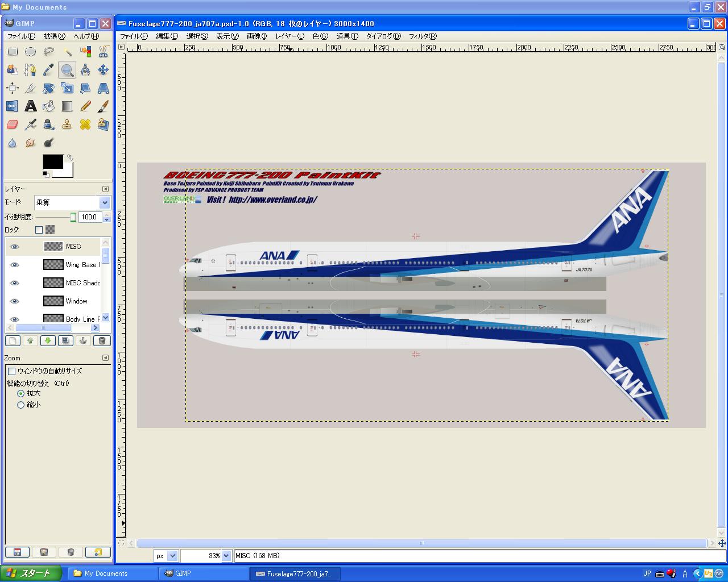Click the black foreground color swatch
This screenshot has width=728, height=582.
pyautogui.click(x=53, y=162)
